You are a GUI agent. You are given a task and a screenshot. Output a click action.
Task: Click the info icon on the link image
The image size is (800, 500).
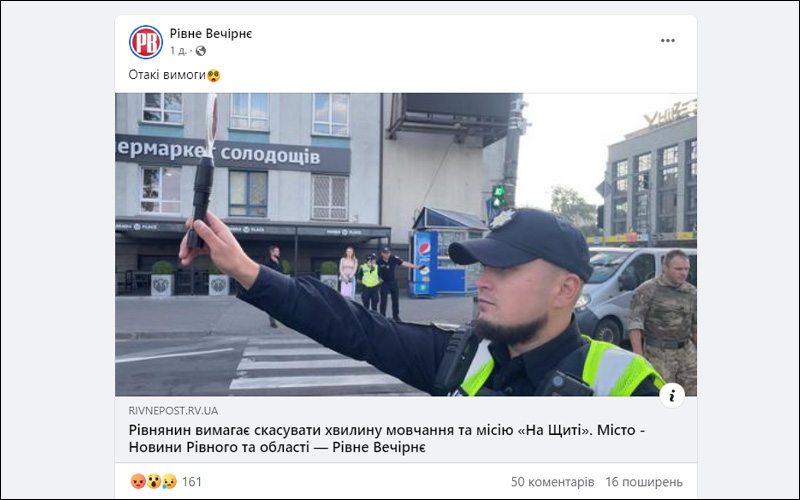[672, 395]
